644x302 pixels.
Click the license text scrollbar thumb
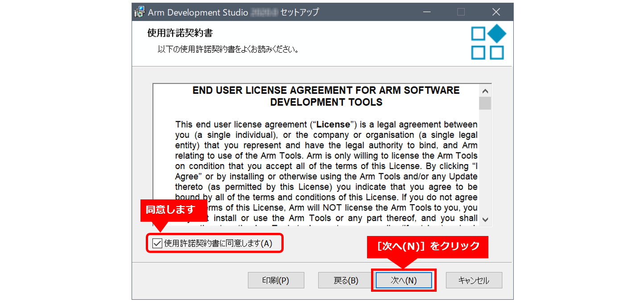click(x=485, y=103)
